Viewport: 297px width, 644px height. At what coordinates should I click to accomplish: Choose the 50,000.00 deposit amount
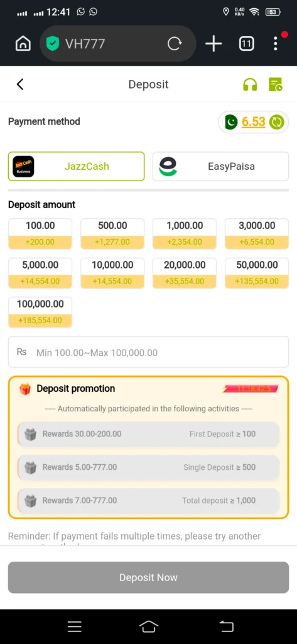point(257,273)
